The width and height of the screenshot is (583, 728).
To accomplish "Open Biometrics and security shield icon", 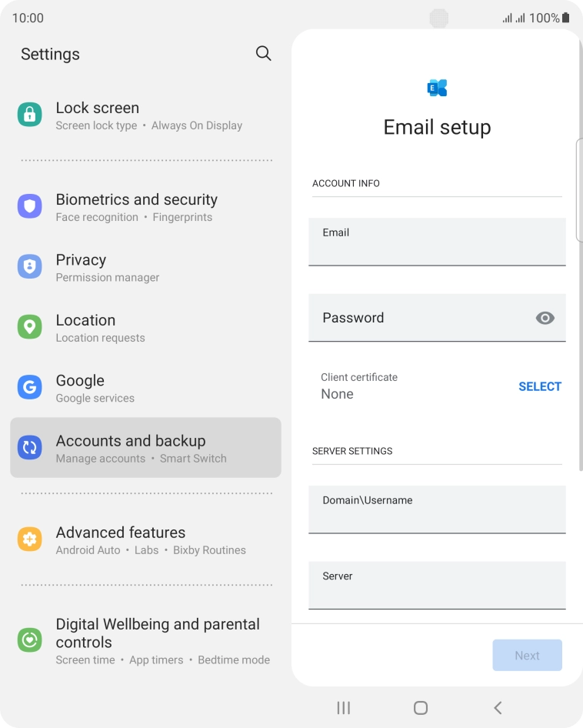I will (x=30, y=206).
